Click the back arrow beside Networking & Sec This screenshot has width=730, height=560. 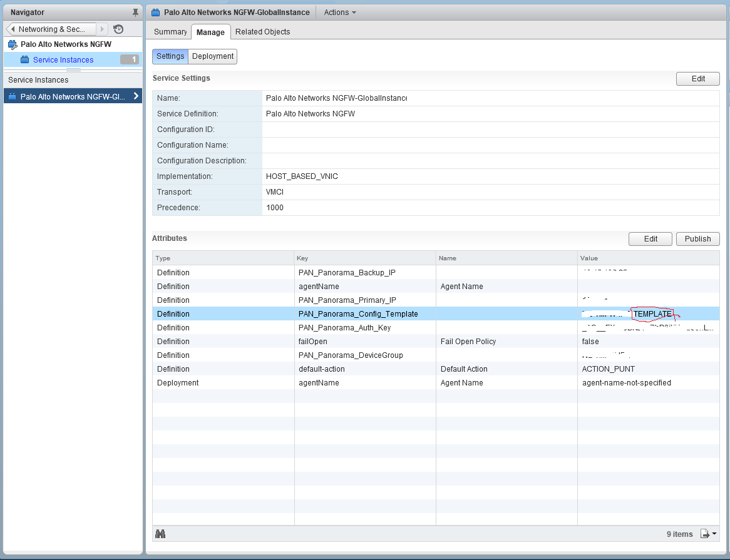pos(11,29)
